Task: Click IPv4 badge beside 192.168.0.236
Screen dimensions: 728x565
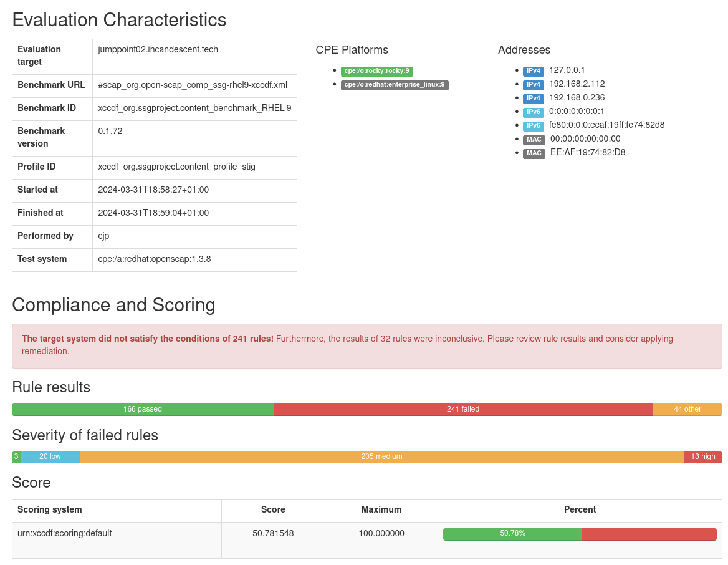Action: pyautogui.click(x=533, y=99)
